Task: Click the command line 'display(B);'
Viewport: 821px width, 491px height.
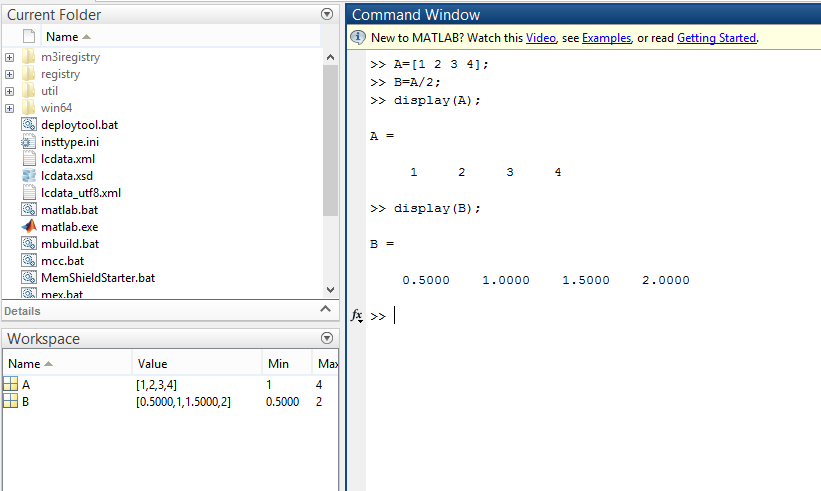Action: coord(437,208)
